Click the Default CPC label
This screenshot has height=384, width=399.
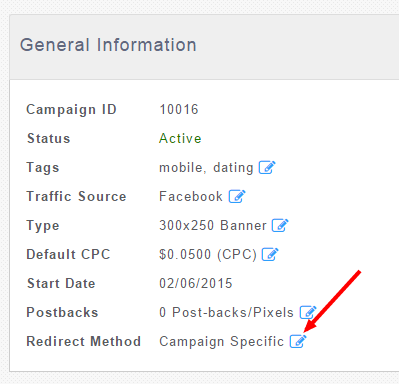point(68,254)
